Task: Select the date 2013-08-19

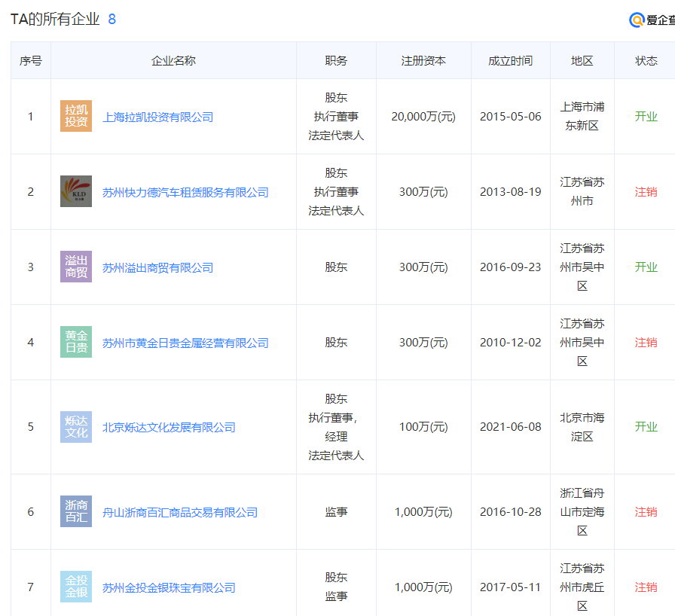Action: (511, 192)
